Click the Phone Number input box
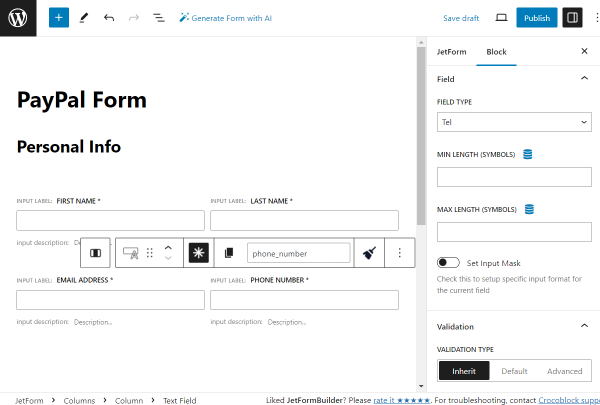This screenshot has height=405, width=600. tap(304, 300)
